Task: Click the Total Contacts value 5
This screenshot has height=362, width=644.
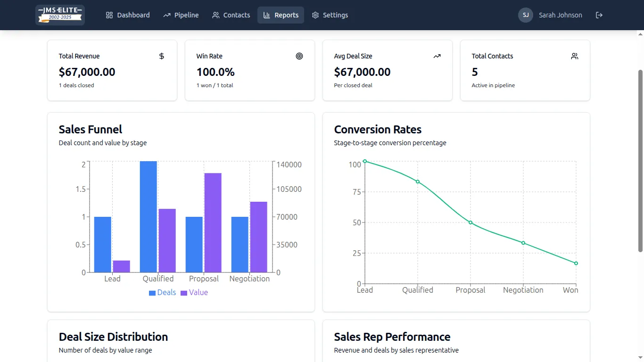Action: [x=475, y=72]
